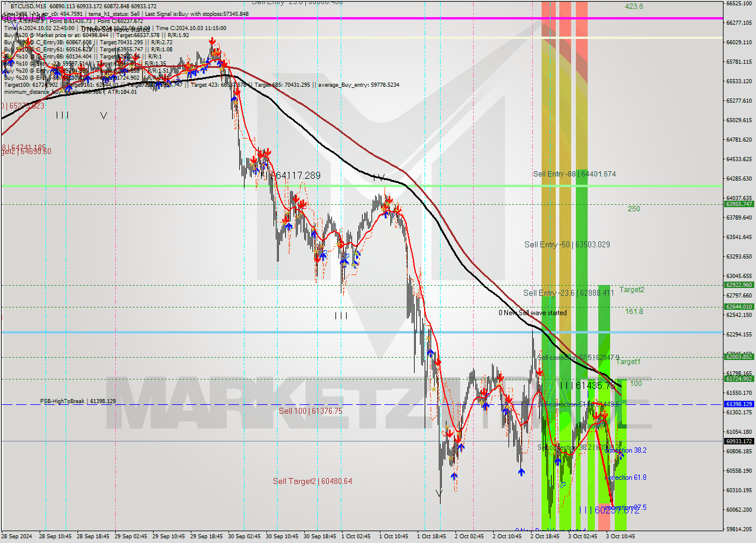Image resolution: width=756 pixels, height=543 pixels.
Task: Select the 161.8 Fibonacci level label
Action: click(634, 312)
